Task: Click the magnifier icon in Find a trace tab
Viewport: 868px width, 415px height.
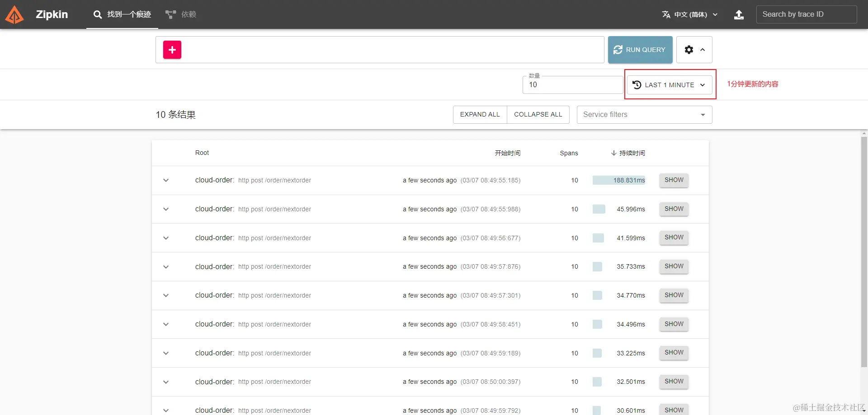Action: [x=98, y=14]
